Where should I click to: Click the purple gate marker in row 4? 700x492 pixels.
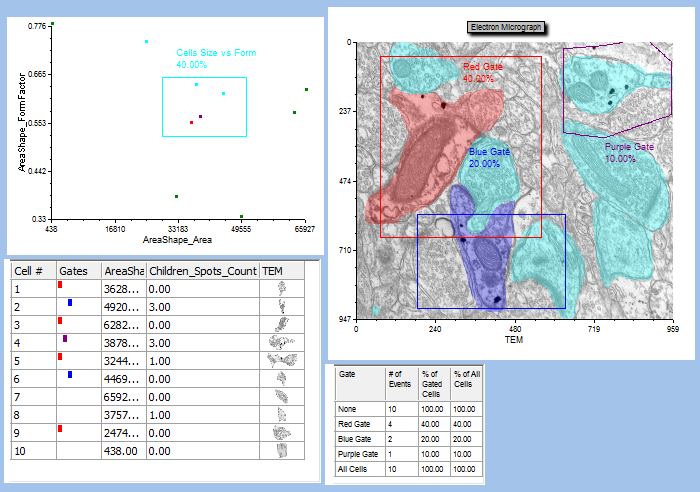click(64, 339)
